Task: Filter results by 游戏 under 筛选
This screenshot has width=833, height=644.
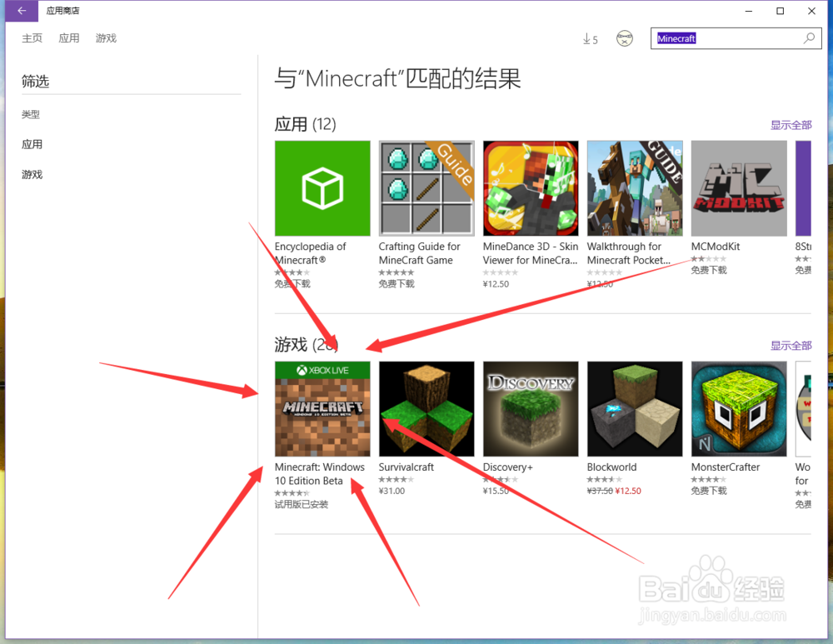Action: click(x=32, y=174)
